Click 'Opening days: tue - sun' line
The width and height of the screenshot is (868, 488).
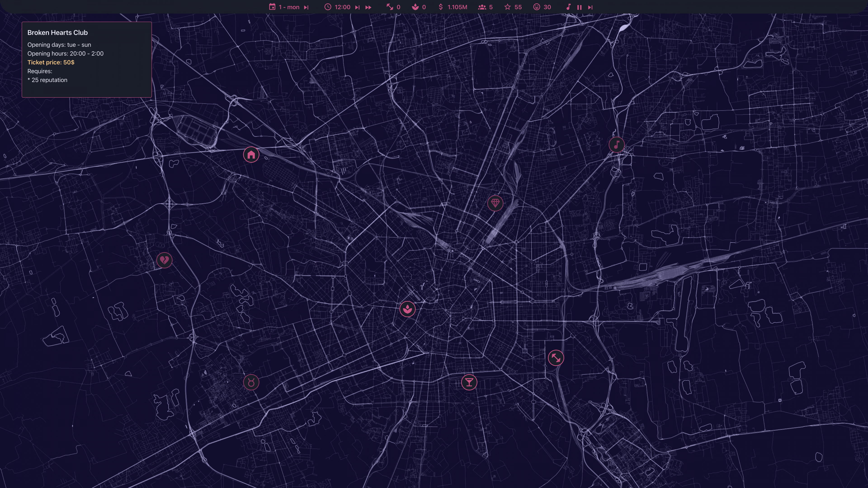pyautogui.click(x=59, y=45)
